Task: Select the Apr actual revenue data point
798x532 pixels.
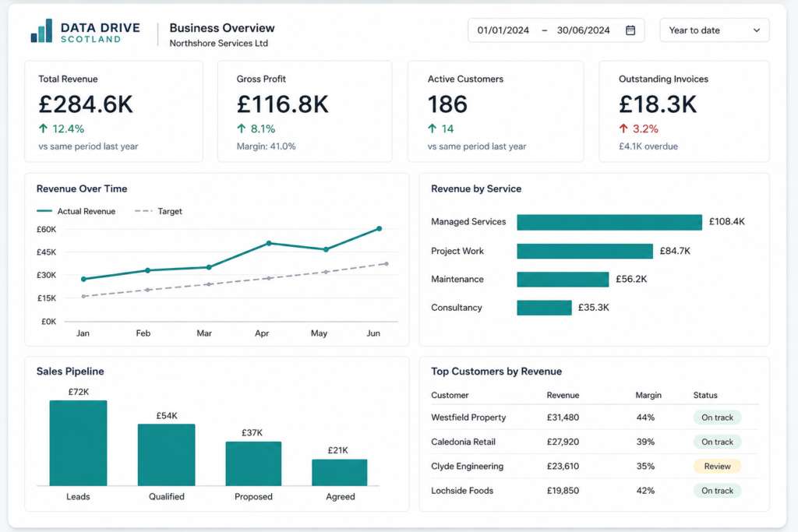Action: pyautogui.click(x=269, y=243)
